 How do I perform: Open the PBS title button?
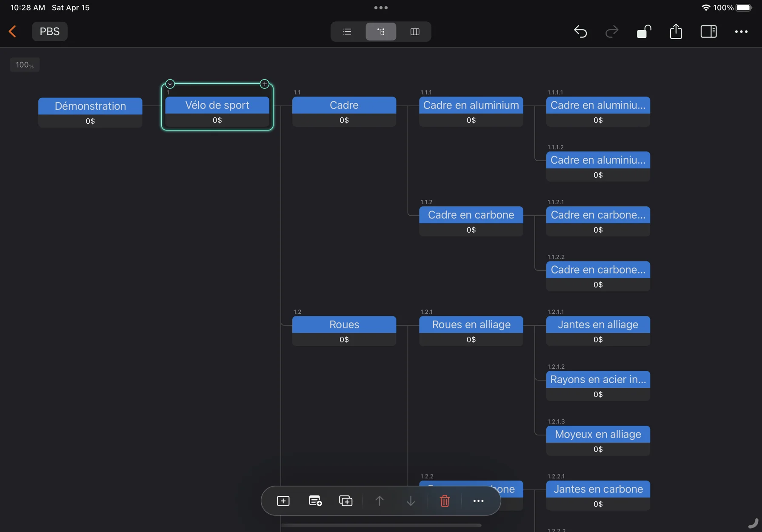click(49, 31)
